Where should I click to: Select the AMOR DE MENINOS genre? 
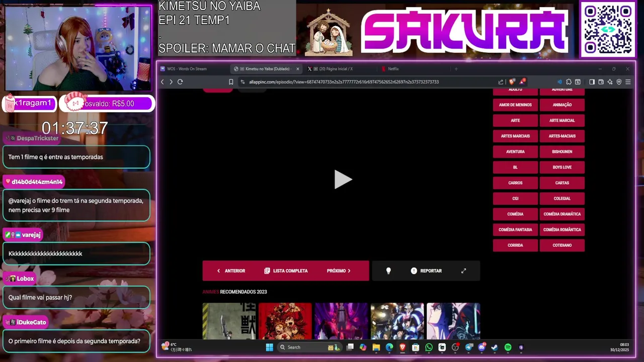click(x=515, y=105)
